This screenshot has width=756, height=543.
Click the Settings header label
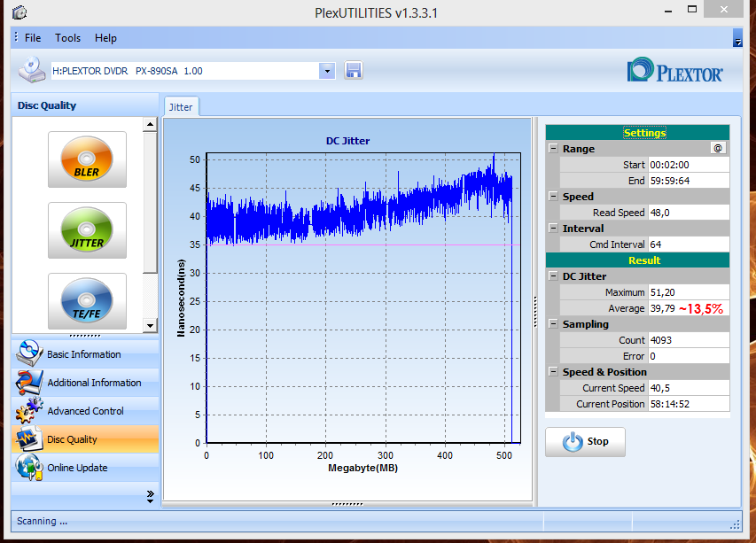click(x=644, y=133)
